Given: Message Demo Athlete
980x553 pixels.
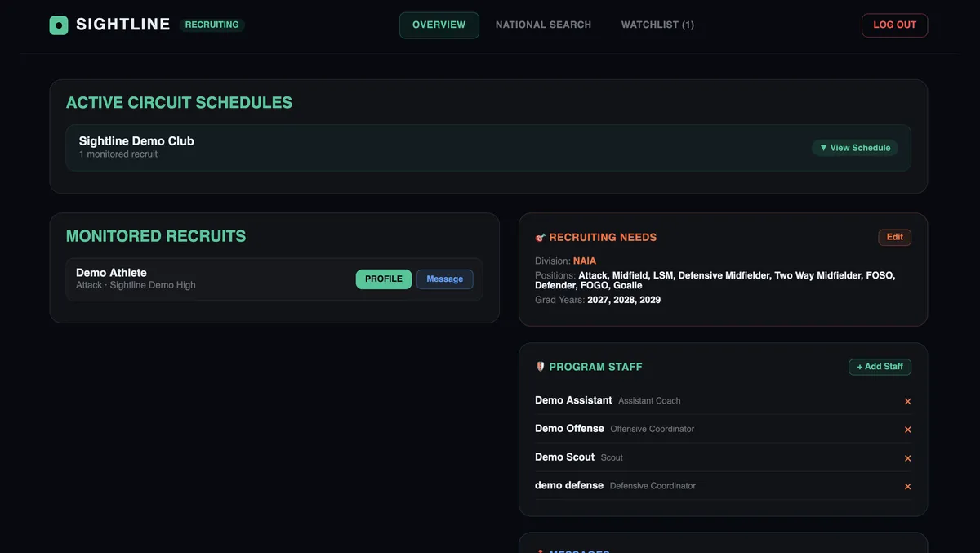Looking at the screenshot, I should pyautogui.click(x=444, y=279).
